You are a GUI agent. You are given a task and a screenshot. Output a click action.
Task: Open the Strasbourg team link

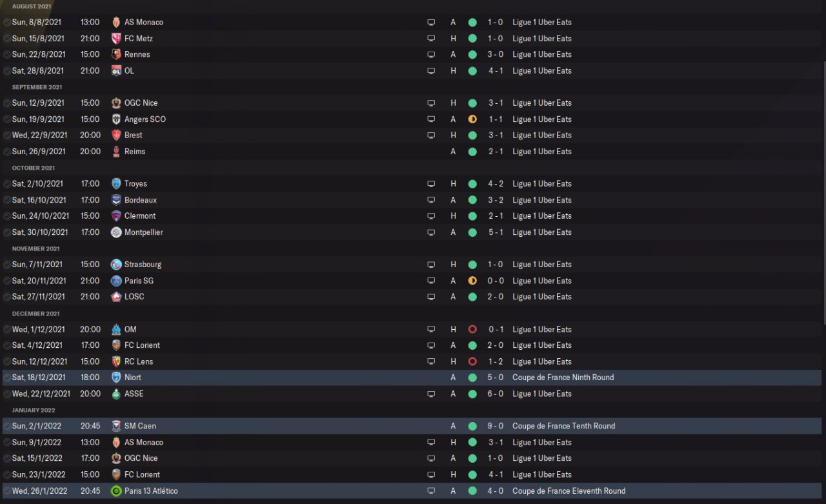(x=143, y=265)
